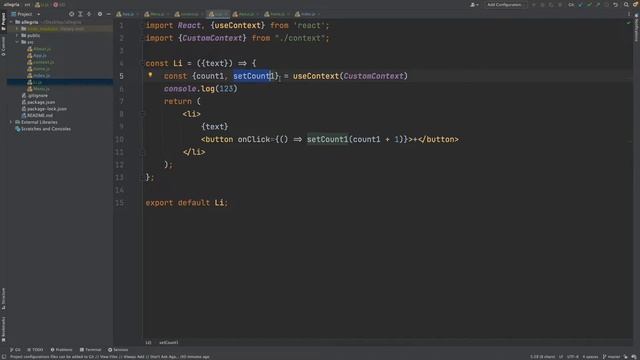Click the setCount1 breadcrumb below the editor
The image size is (640, 360).
coord(169,342)
